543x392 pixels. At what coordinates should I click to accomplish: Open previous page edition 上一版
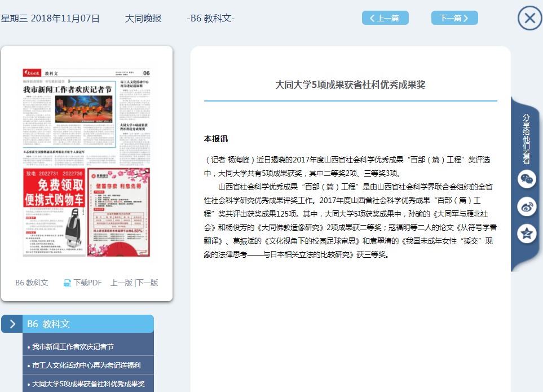coord(122,283)
